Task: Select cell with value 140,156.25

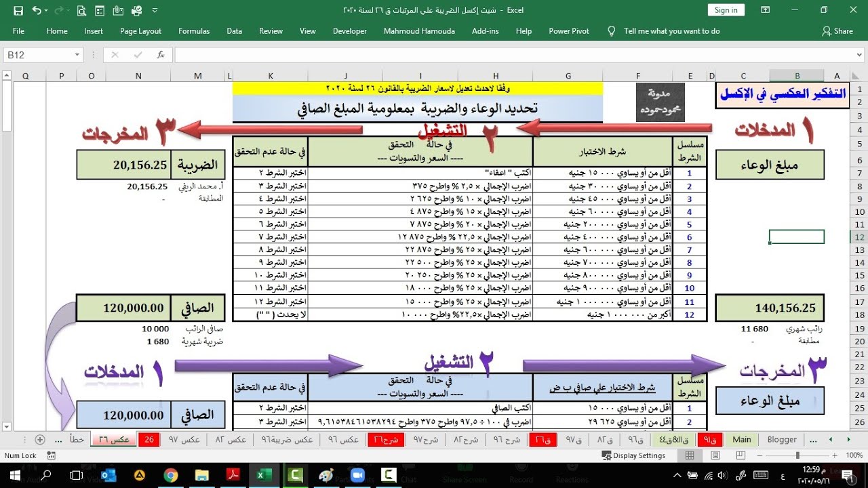Action: click(x=770, y=308)
